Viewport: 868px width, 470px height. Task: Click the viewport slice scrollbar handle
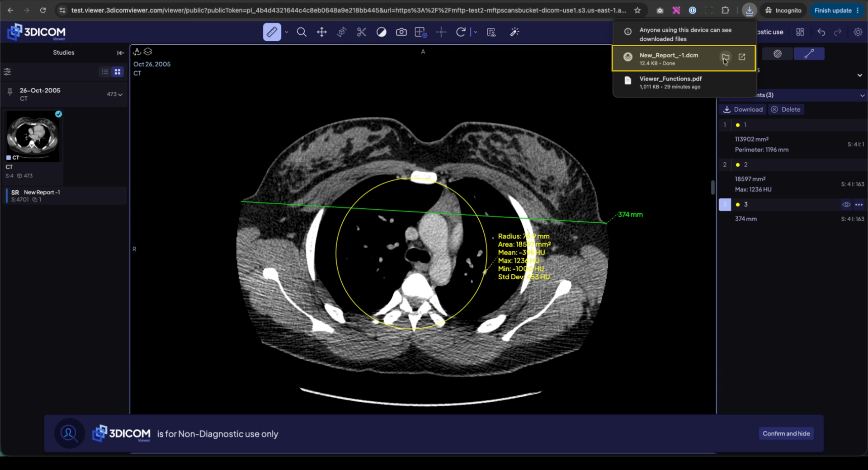pyautogui.click(x=713, y=187)
